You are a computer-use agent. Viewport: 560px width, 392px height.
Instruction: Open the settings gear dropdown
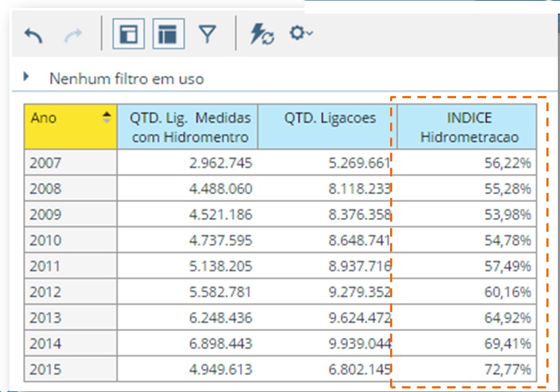[300, 34]
